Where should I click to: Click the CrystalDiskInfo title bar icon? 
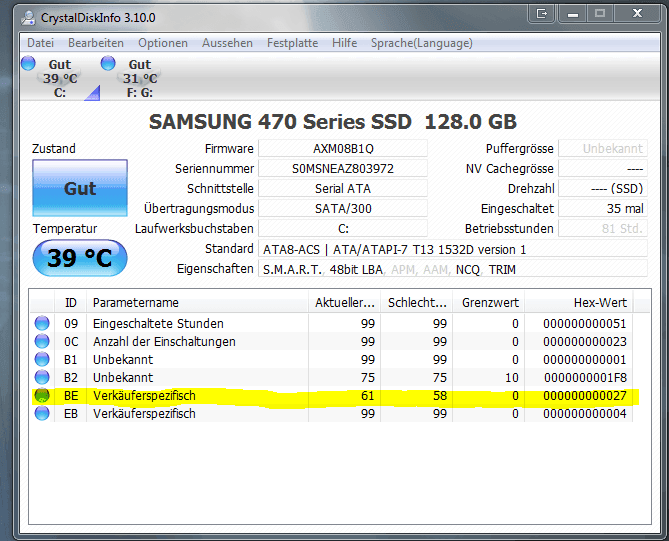tap(29, 17)
